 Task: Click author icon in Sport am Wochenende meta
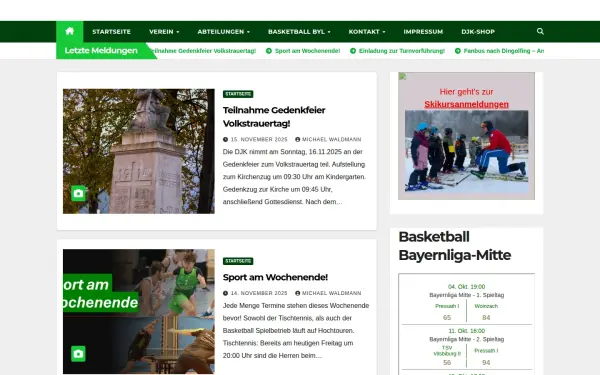click(297, 293)
